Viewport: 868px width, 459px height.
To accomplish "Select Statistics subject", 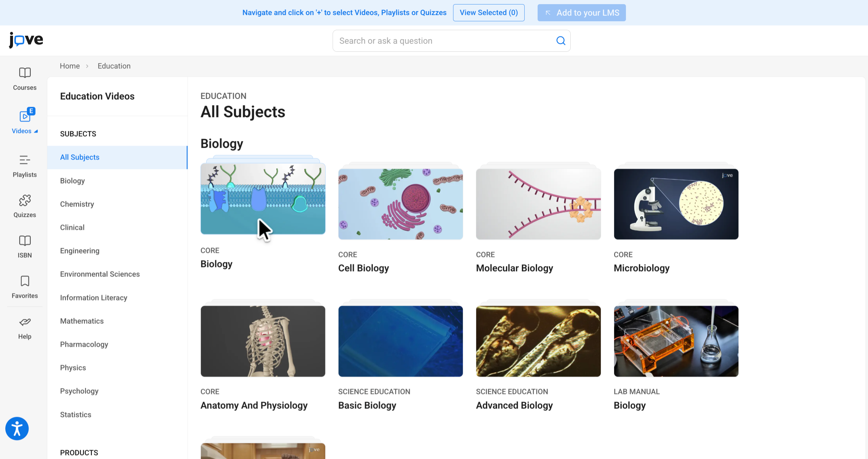I will 76,414.
